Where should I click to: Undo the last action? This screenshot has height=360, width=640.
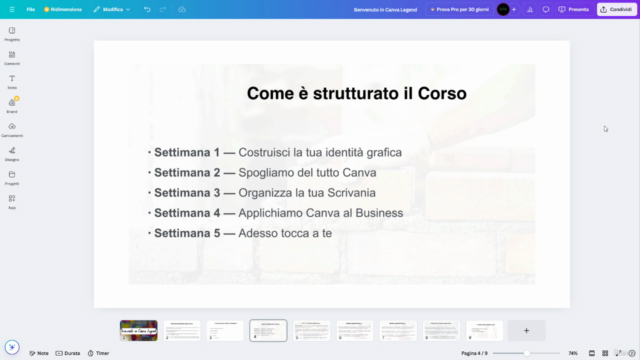click(x=147, y=9)
